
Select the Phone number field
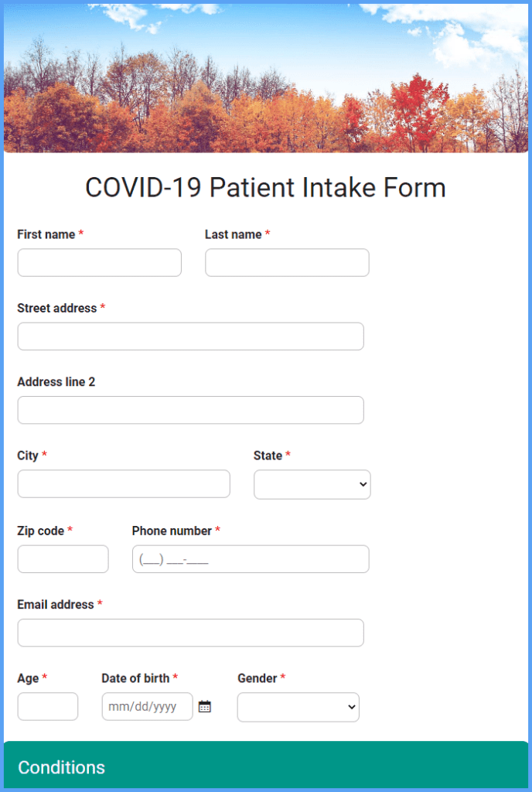[250, 558]
